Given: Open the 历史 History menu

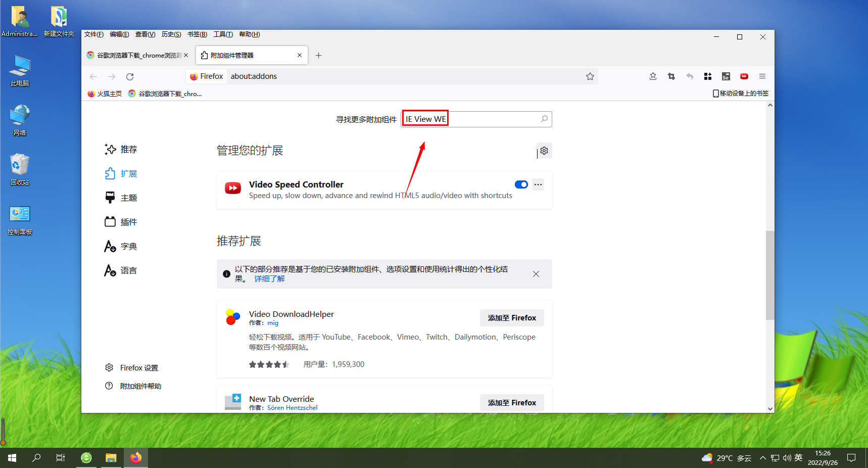Looking at the screenshot, I should 171,34.
